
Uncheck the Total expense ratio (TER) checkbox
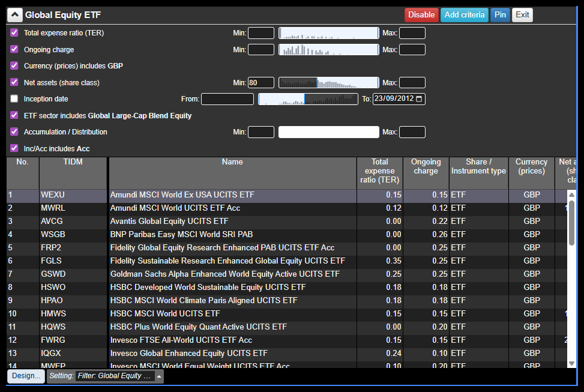[x=14, y=33]
